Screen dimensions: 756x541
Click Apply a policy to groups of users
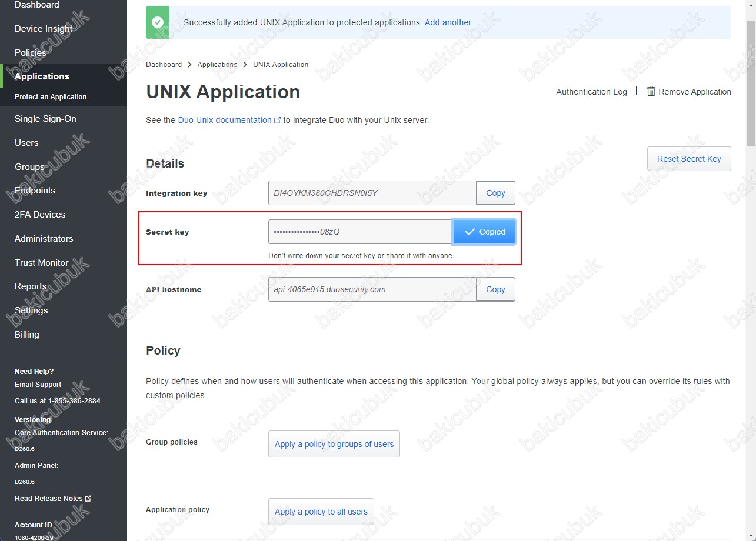pyautogui.click(x=334, y=444)
